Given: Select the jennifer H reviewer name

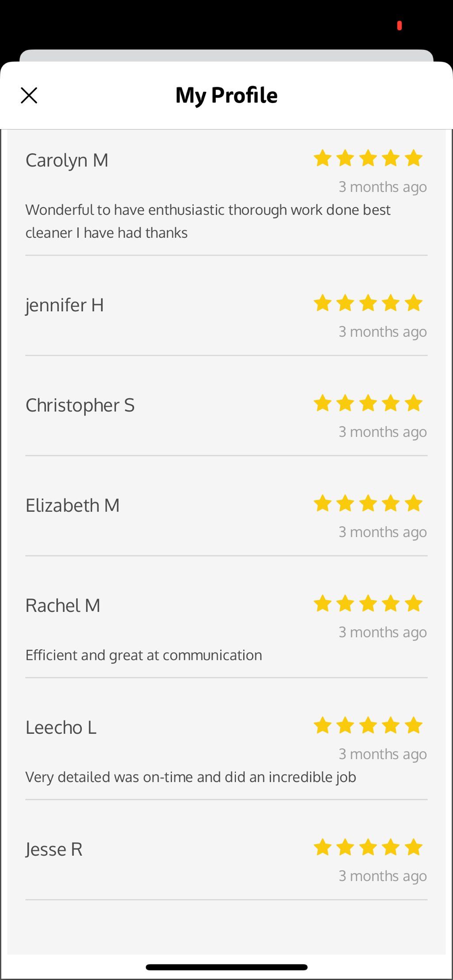Looking at the screenshot, I should (65, 305).
